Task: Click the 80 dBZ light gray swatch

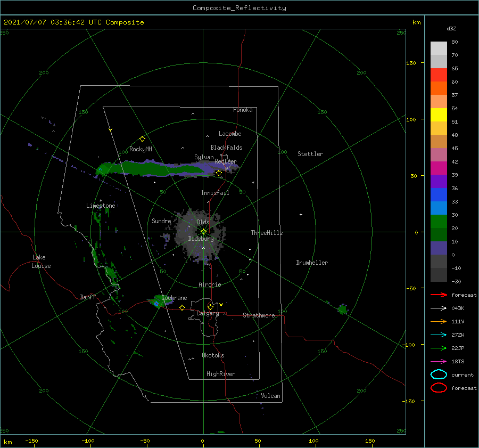Action: (439, 48)
